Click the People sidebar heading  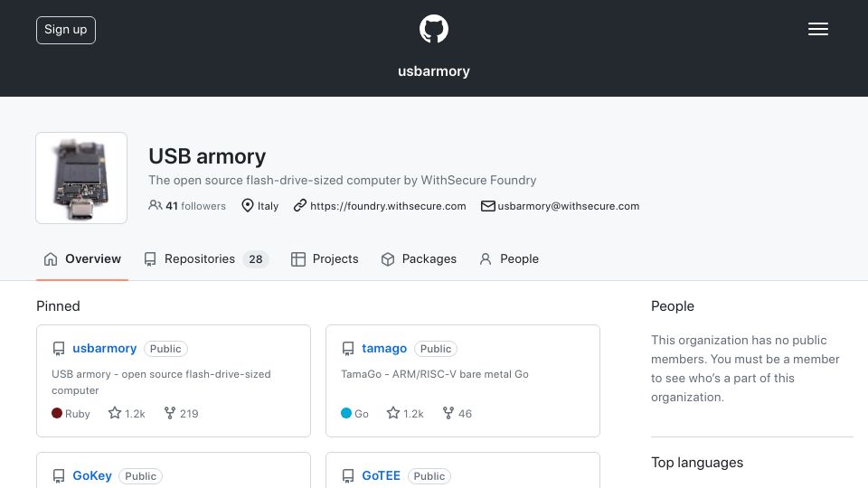pyautogui.click(x=672, y=306)
